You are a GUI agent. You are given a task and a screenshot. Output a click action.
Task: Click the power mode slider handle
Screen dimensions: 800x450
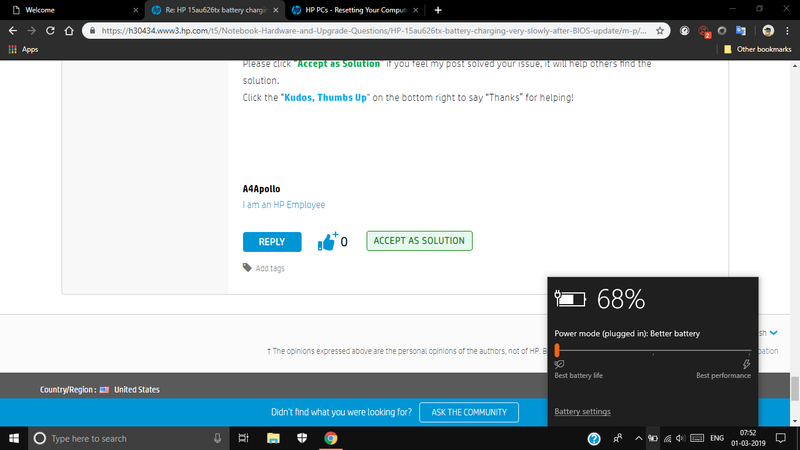557,350
